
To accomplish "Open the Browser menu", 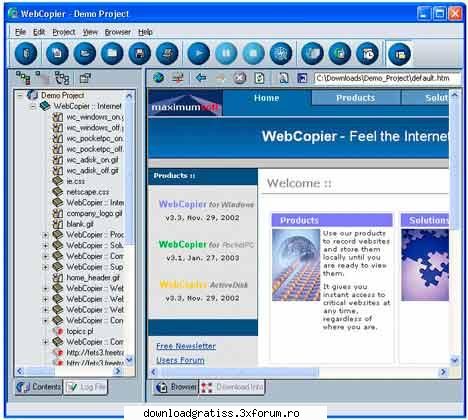I will pyautogui.click(x=118, y=32).
